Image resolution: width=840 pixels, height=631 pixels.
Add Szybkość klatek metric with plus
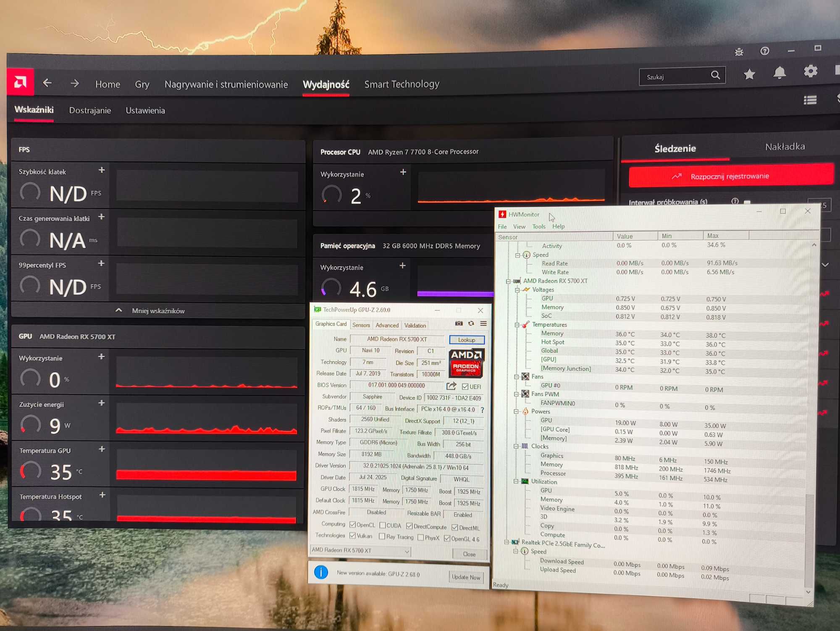(x=102, y=170)
